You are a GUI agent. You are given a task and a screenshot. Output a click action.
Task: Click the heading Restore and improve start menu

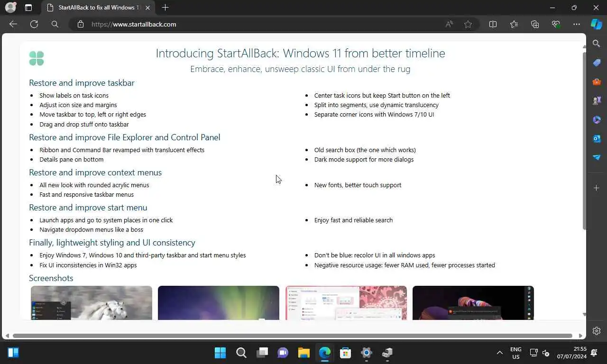coord(88,208)
